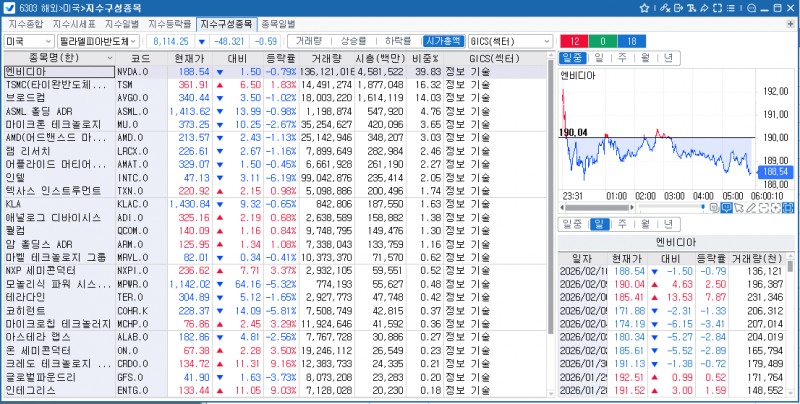Click the green 0 unchanged box
The image size is (800, 404).
pos(603,41)
